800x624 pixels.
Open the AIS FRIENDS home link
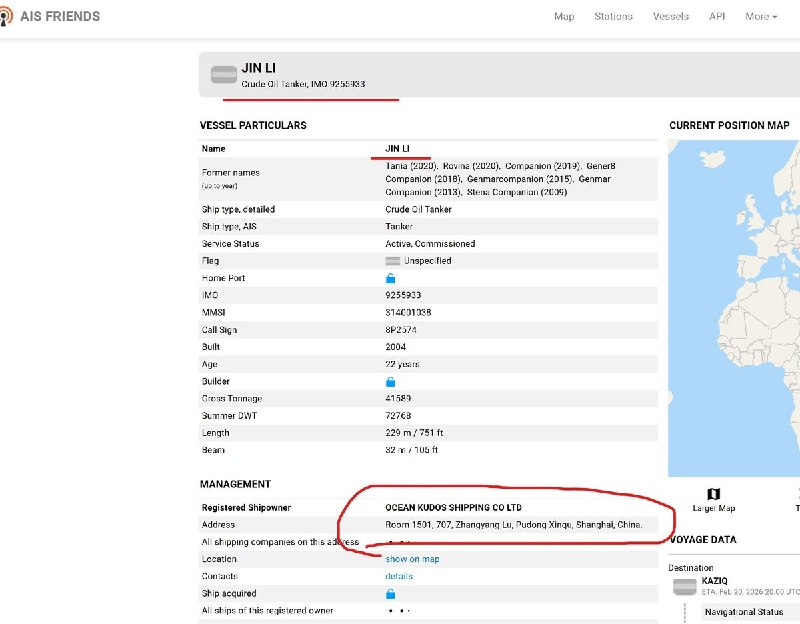(x=60, y=16)
